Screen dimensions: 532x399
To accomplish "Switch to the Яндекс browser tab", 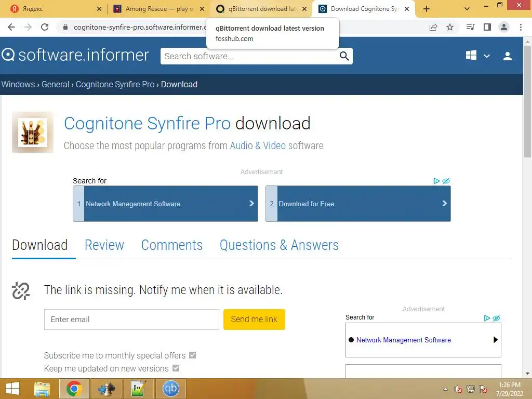I will coord(54,9).
